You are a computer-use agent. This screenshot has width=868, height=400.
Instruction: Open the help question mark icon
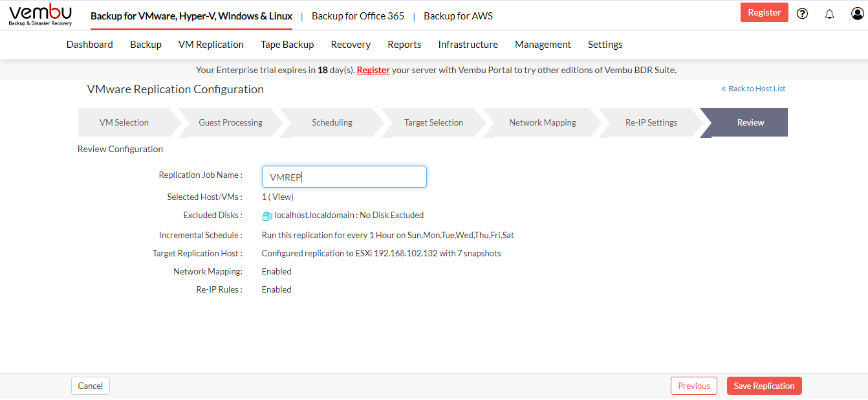pyautogui.click(x=802, y=14)
